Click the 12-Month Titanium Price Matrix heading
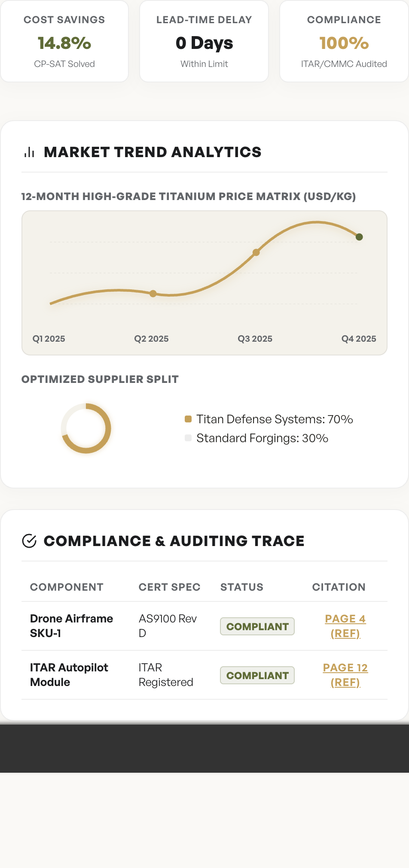Screen dimensions: 409x868 point(189,197)
